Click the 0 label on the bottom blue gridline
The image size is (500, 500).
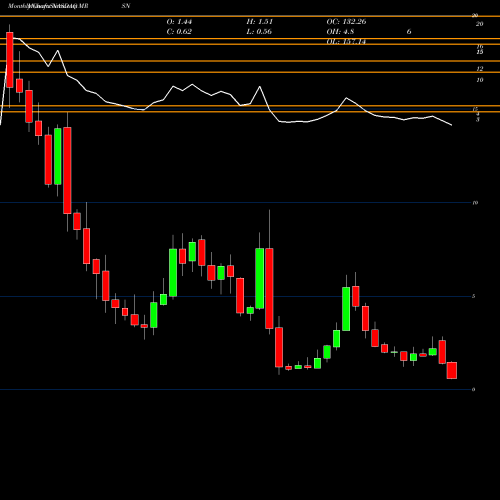click(474, 389)
